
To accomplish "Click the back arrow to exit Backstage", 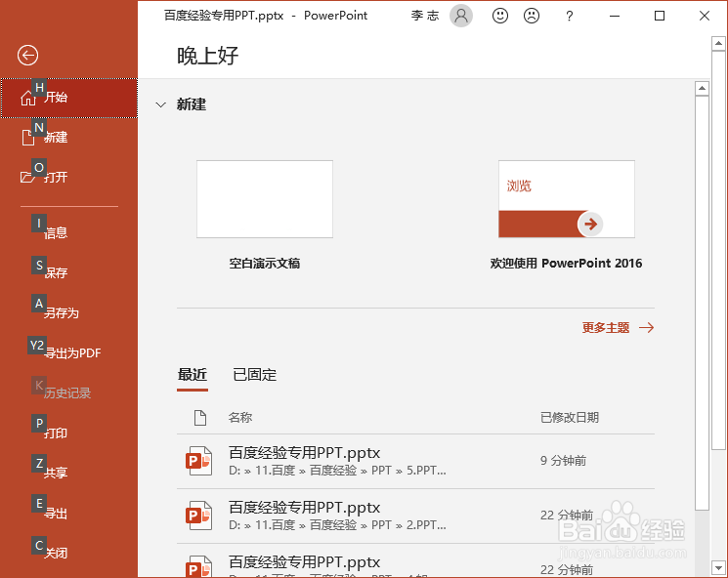I will point(28,56).
